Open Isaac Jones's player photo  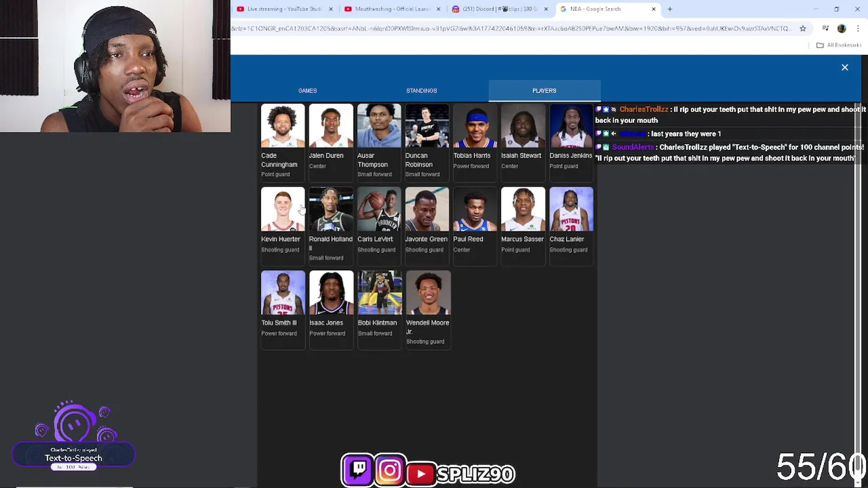point(331,293)
